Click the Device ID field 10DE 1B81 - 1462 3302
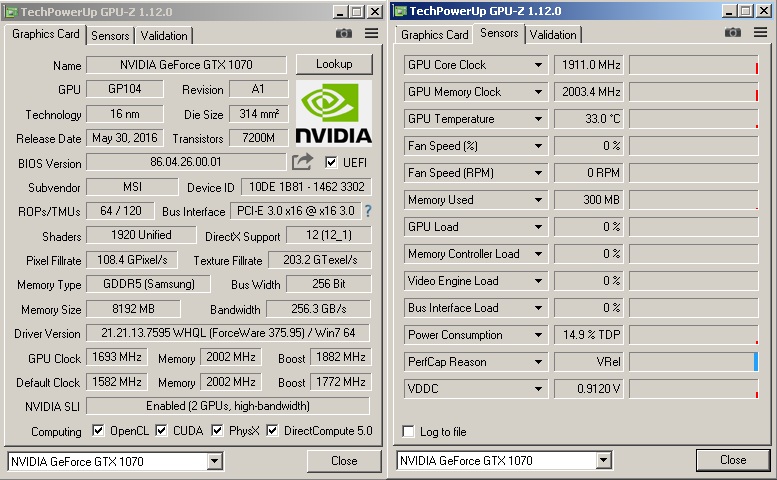 pos(306,187)
